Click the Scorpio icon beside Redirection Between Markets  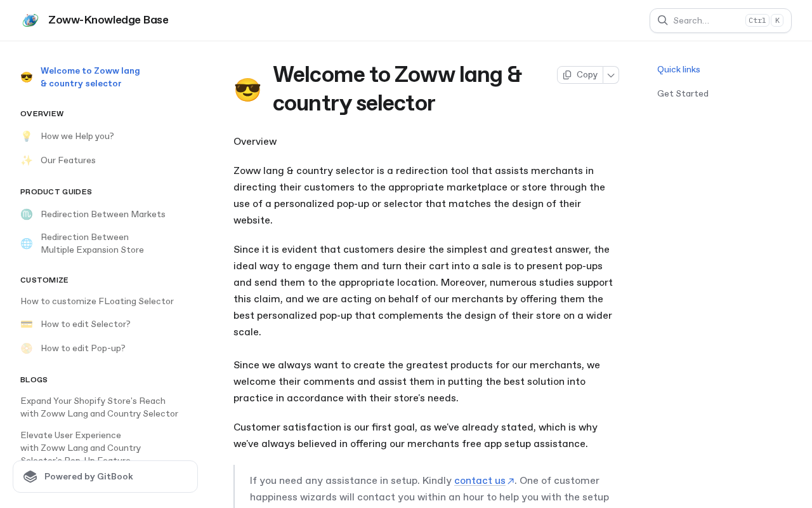click(x=27, y=215)
